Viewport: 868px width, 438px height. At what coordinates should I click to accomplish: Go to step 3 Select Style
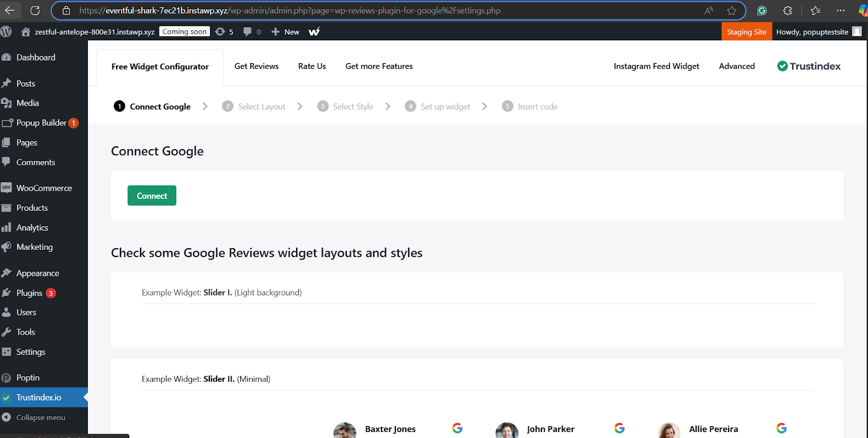tap(346, 106)
